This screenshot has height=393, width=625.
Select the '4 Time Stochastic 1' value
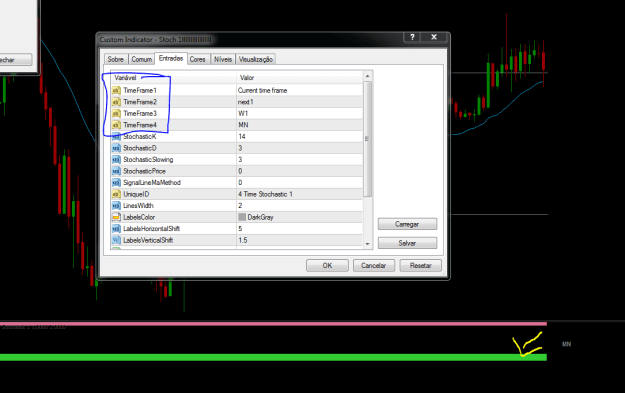(x=300, y=195)
